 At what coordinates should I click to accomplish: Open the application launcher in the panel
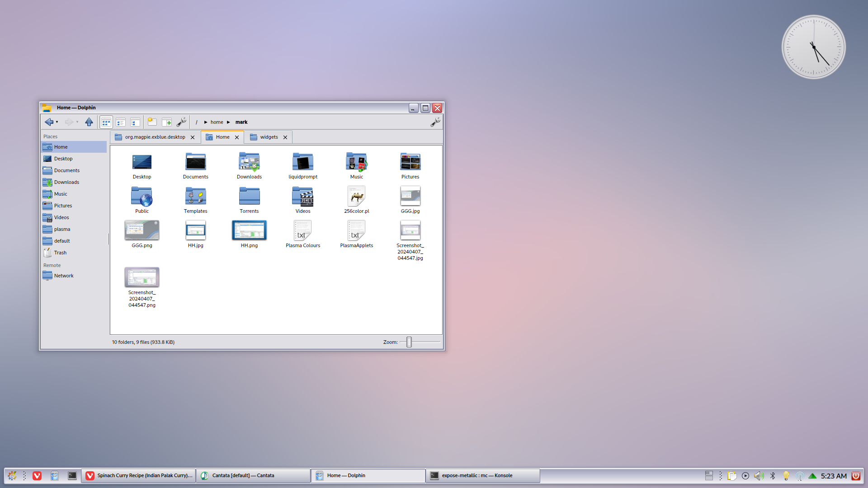[x=12, y=476]
